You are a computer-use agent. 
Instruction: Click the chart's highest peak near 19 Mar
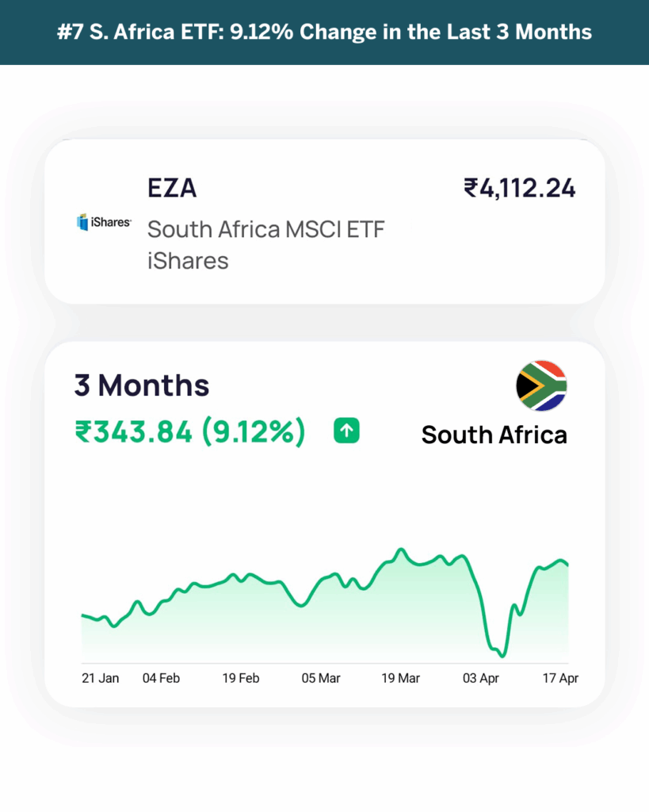click(x=401, y=550)
